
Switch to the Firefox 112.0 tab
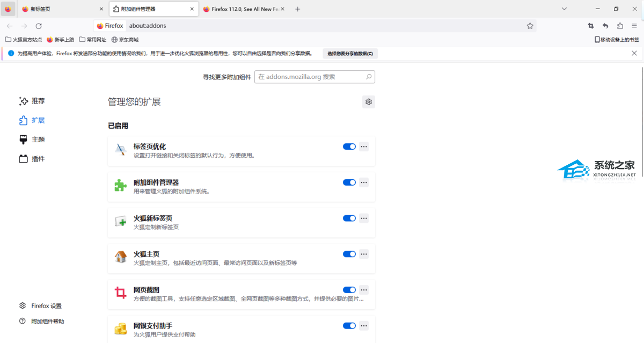(245, 9)
